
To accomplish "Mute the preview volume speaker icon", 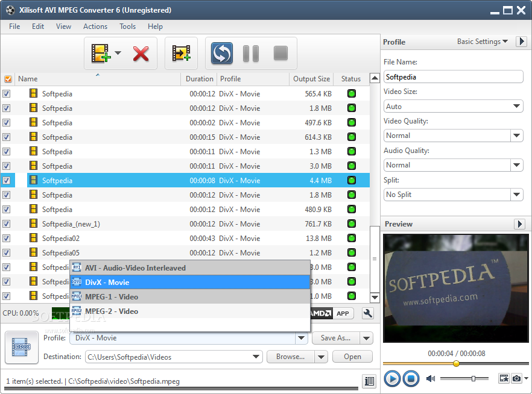I will [x=431, y=378].
